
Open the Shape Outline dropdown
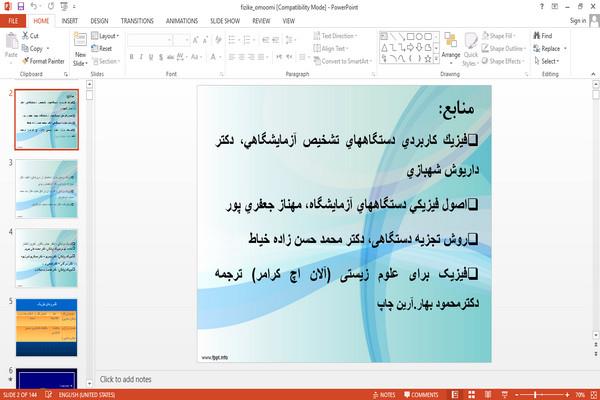(504, 49)
